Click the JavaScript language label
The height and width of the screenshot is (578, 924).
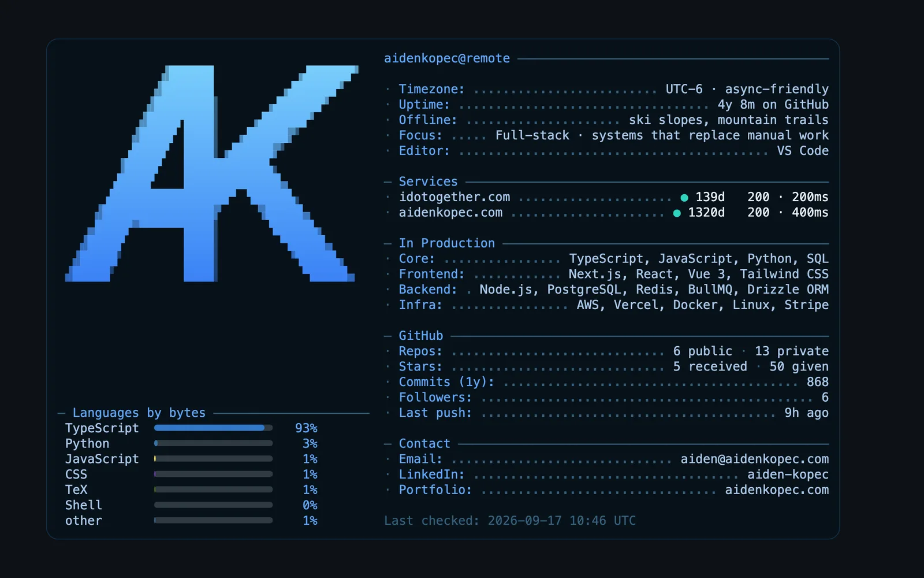click(102, 459)
